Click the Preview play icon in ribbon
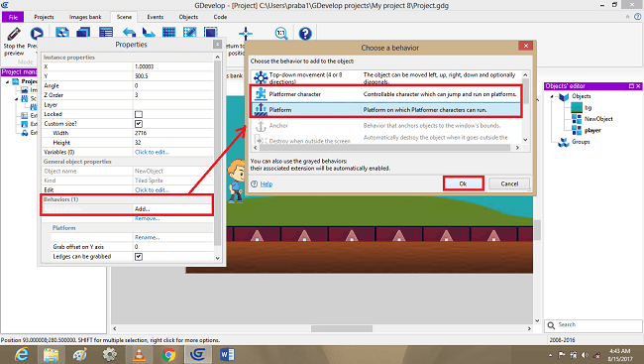 point(36,34)
